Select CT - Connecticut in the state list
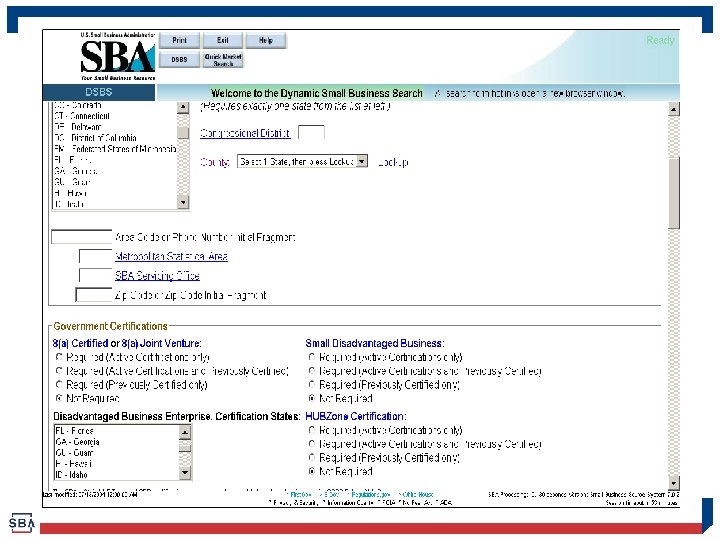The width and height of the screenshot is (720, 540). (x=115, y=116)
